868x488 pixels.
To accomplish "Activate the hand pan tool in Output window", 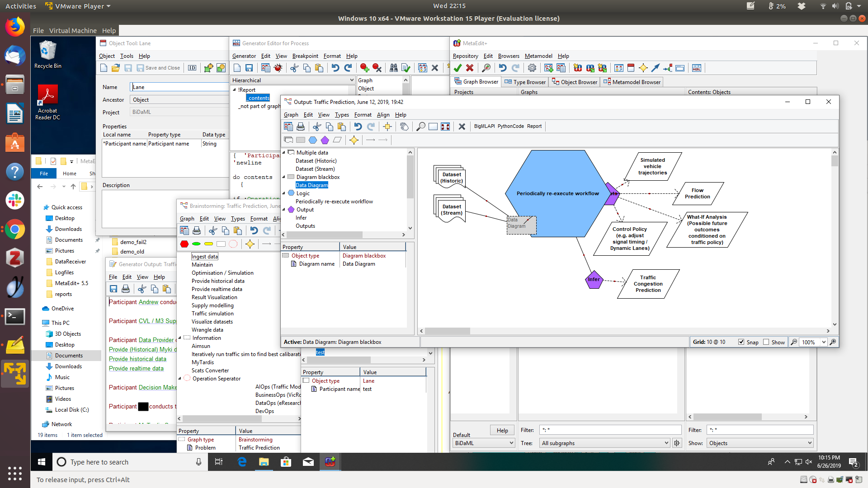I will click(x=404, y=127).
